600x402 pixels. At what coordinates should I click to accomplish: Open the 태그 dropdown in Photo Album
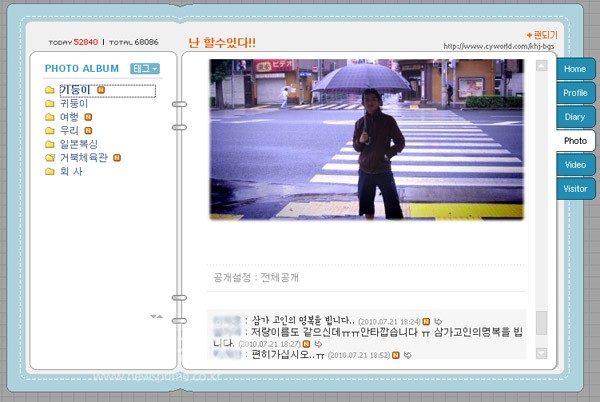pyautogui.click(x=145, y=69)
